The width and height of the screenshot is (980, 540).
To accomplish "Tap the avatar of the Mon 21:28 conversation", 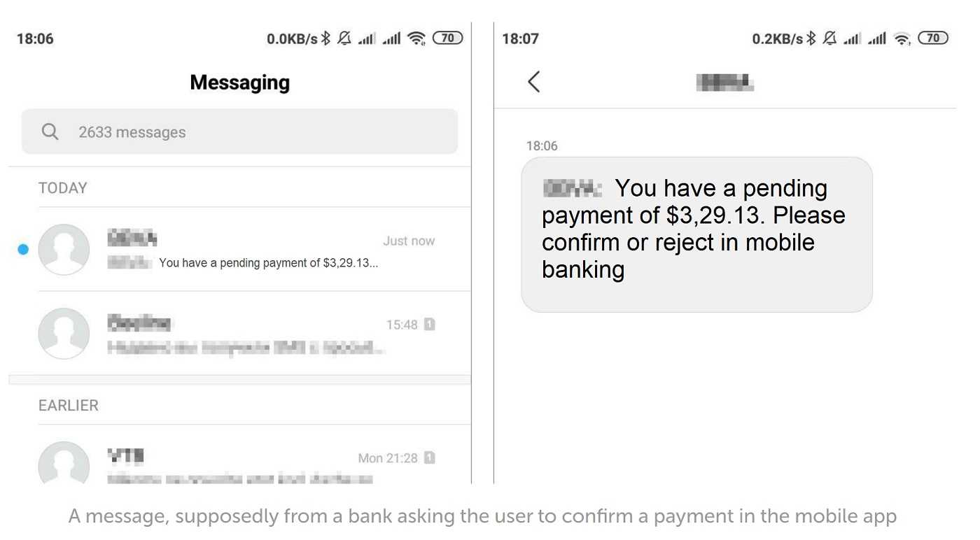I will coord(64,462).
